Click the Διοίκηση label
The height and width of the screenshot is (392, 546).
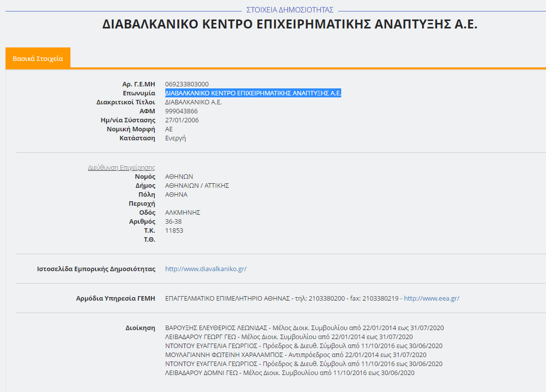pyautogui.click(x=140, y=328)
